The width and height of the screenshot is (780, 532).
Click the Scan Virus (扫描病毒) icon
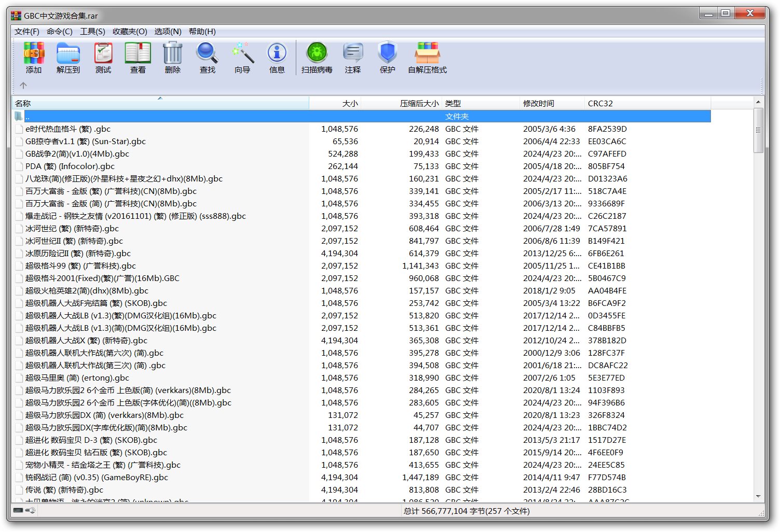tap(317, 53)
